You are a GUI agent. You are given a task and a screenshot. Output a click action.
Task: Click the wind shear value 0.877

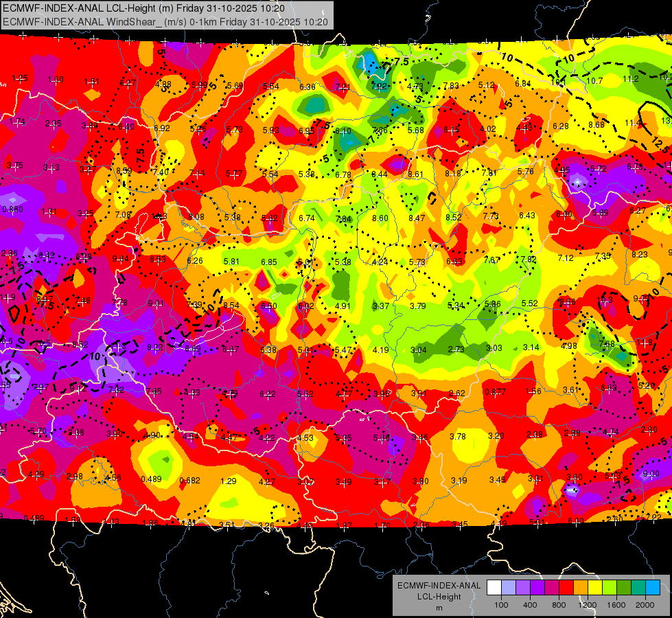496,391
